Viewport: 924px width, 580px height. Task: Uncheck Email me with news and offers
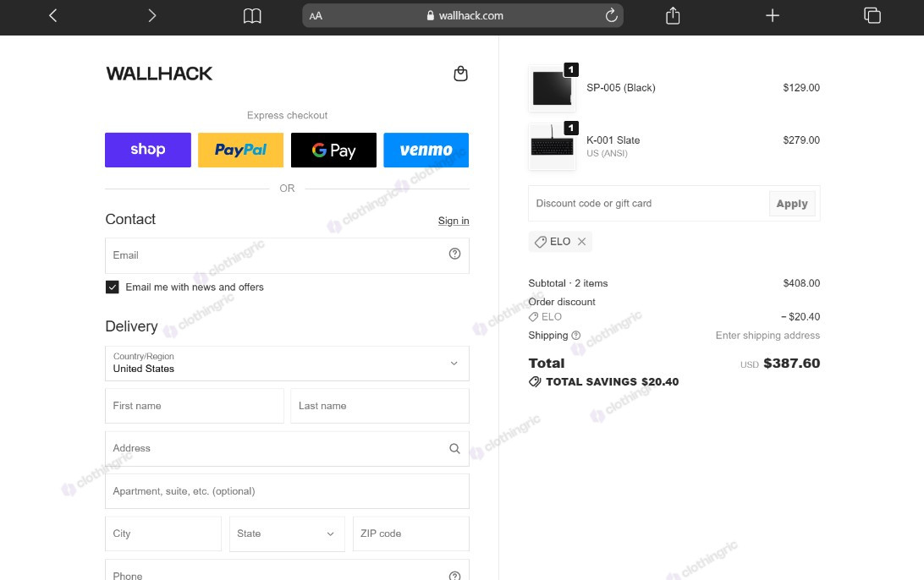(112, 287)
